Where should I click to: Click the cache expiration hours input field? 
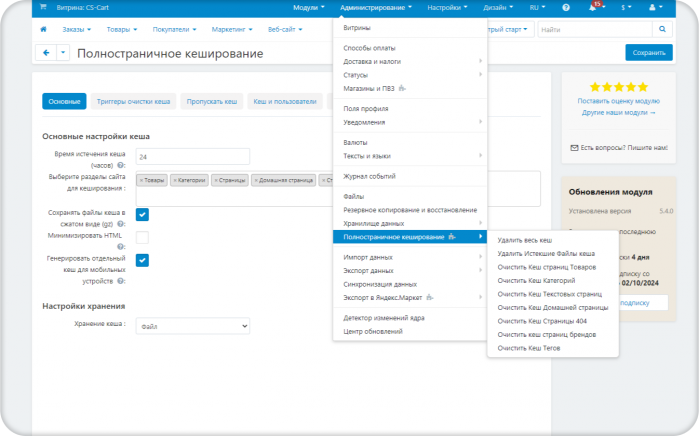(x=193, y=157)
